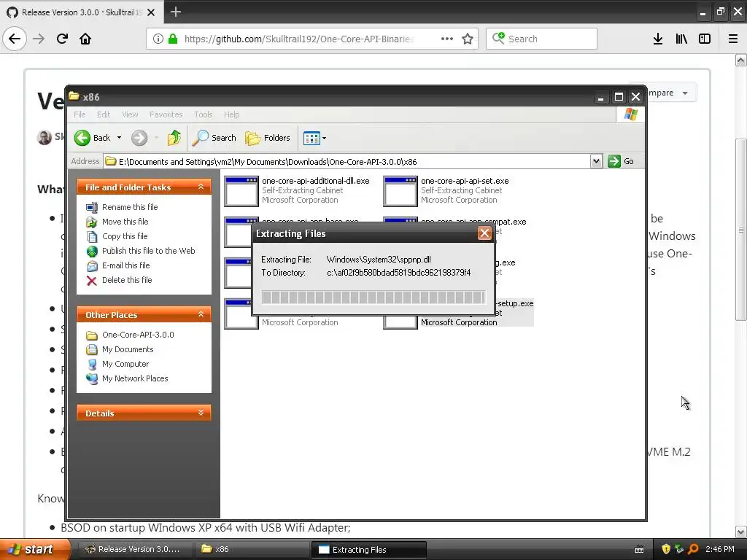Click Explorer Forward arrow button

pyautogui.click(x=139, y=138)
